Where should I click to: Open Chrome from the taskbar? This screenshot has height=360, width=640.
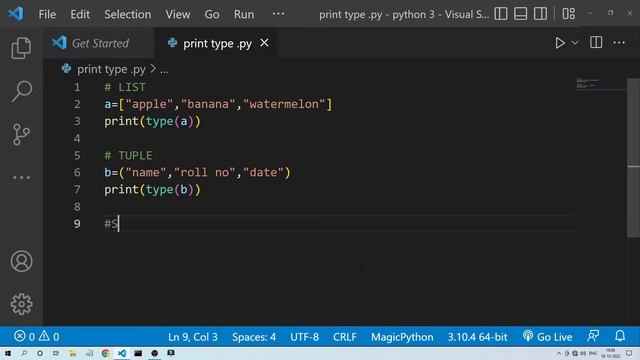click(x=106, y=353)
